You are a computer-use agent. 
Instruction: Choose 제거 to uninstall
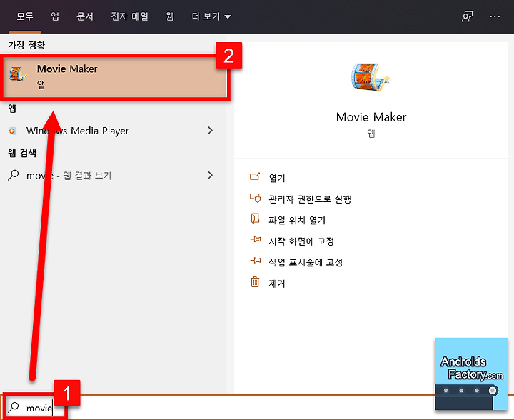pos(277,284)
